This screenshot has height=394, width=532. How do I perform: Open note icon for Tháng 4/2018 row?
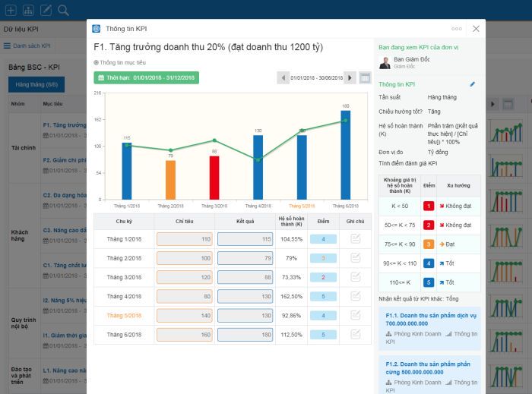click(x=355, y=296)
